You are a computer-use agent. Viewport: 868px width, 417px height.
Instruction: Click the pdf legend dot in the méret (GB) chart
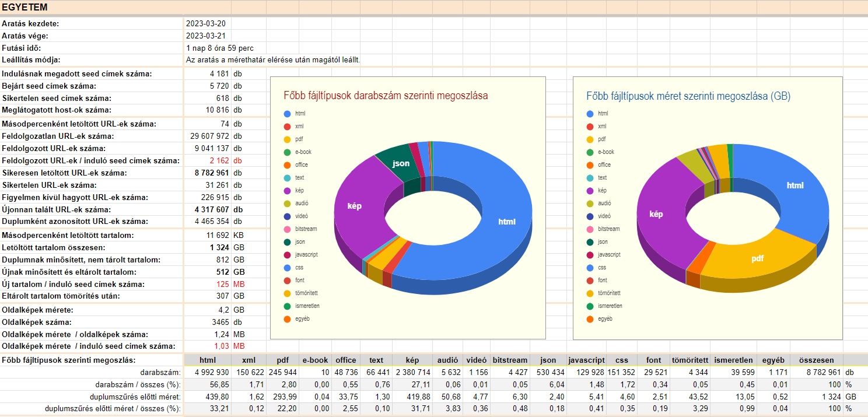[590, 139]
